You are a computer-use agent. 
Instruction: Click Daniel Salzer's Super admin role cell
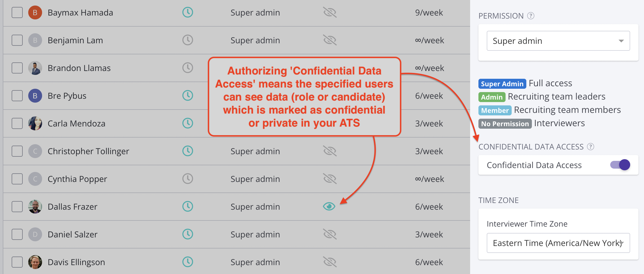point(255,234)
